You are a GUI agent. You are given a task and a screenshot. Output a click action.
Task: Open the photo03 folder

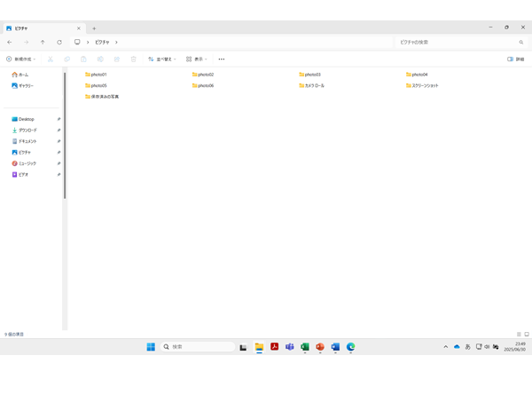point(309,75)
